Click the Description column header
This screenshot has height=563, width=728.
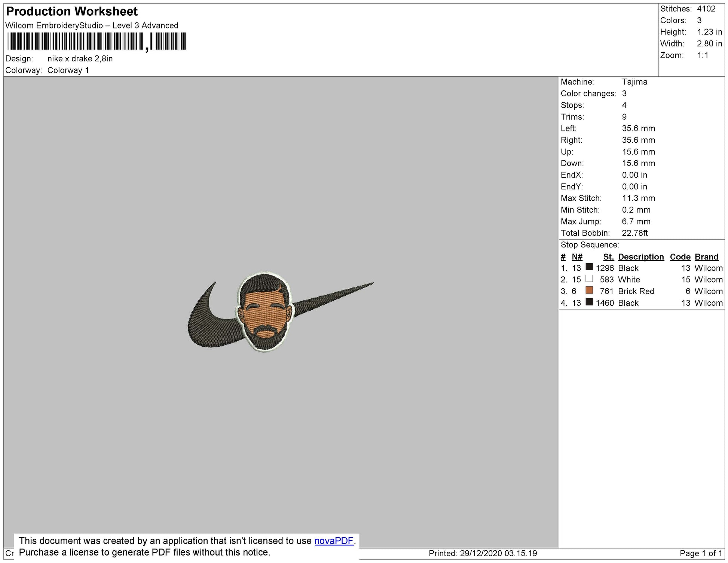coord(641,257)
